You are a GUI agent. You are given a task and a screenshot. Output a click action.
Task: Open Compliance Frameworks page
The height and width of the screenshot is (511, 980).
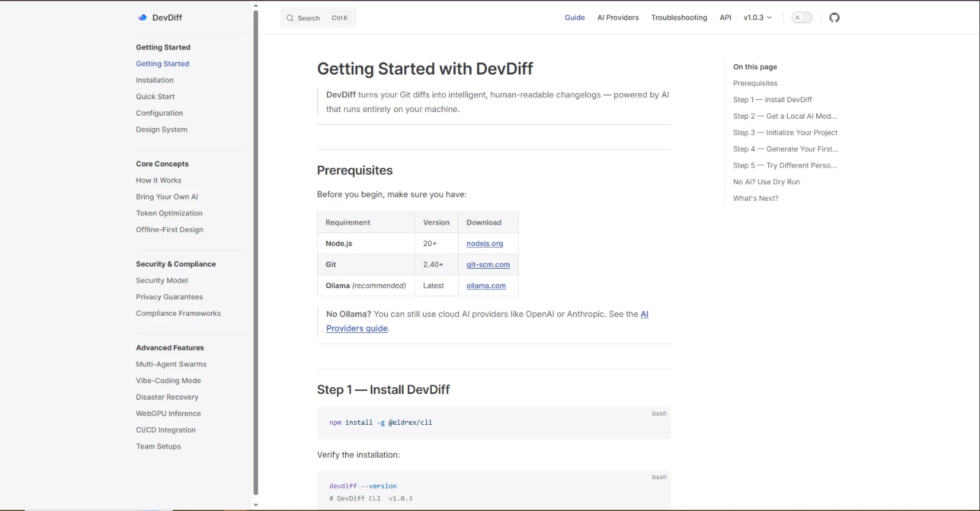point(178,314)
